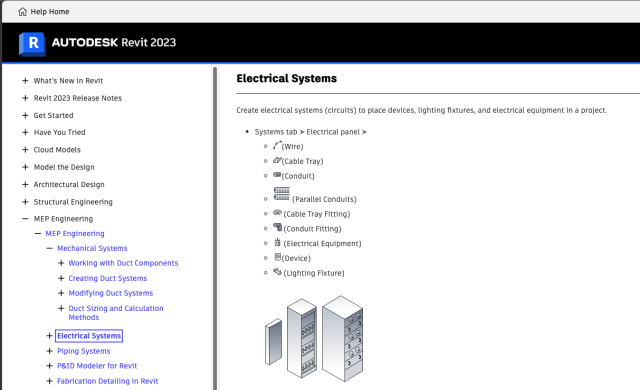Screen dimensions: 640x390
Task: Click the navigation pane vertical scrollbar
Action: point(215,228)
